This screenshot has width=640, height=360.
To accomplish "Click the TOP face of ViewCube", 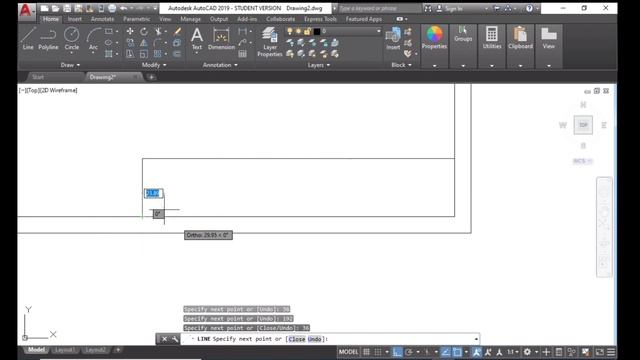I will pyautogui.click(x=583, y=125).
